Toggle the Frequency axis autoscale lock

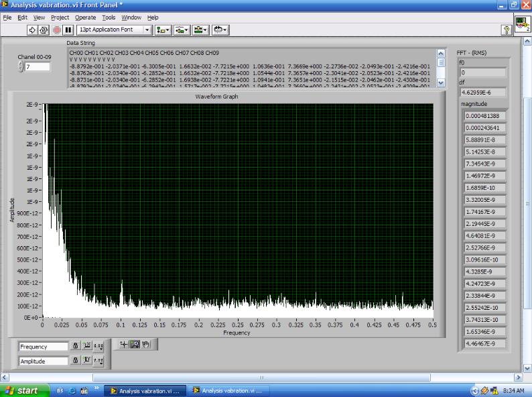[76, 347]
